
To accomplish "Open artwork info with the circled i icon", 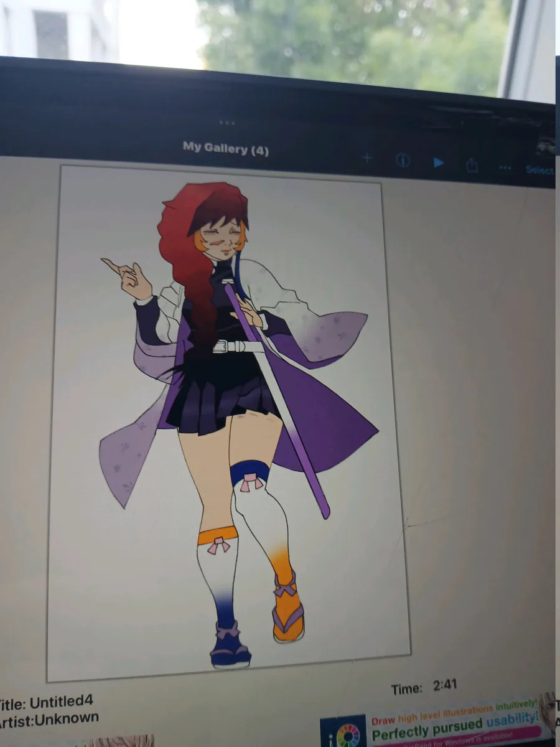I will [403, 161].
